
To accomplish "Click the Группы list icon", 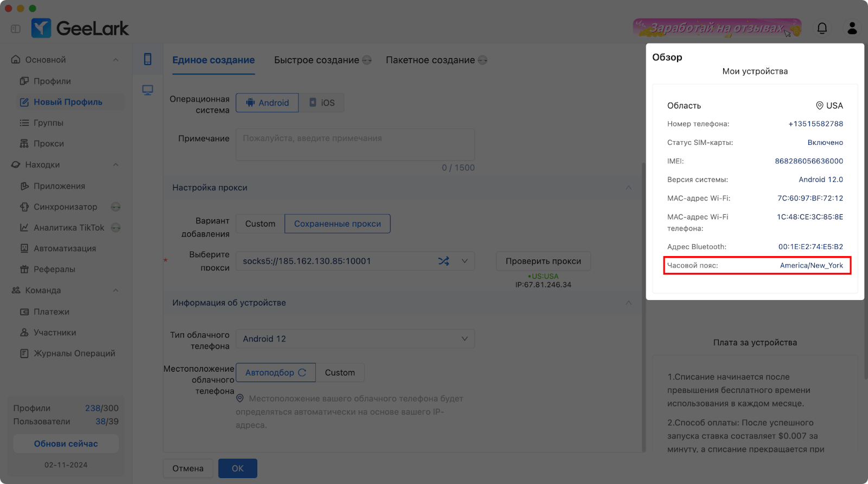I will pyautogui.click(x=24, y=123).
